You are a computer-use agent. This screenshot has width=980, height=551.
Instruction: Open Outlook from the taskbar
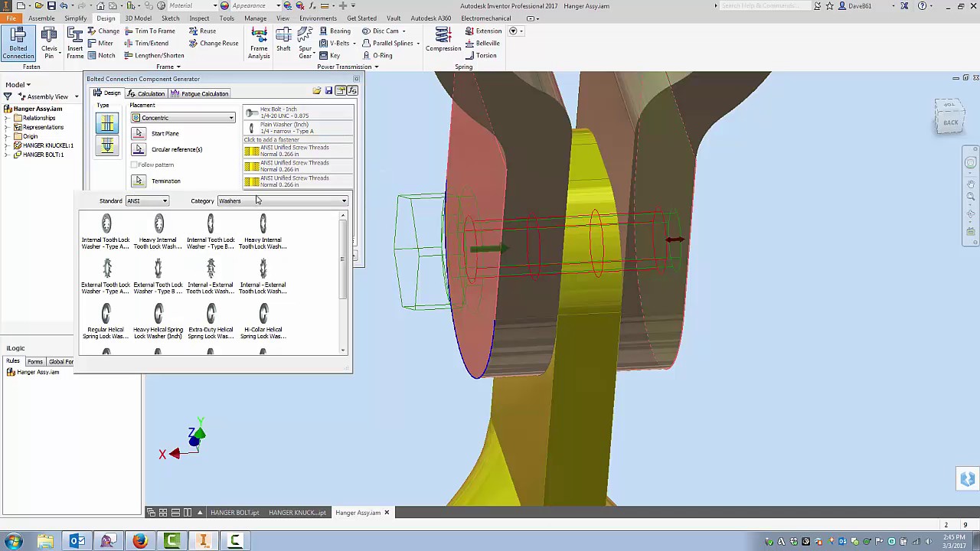pos(77,541)
